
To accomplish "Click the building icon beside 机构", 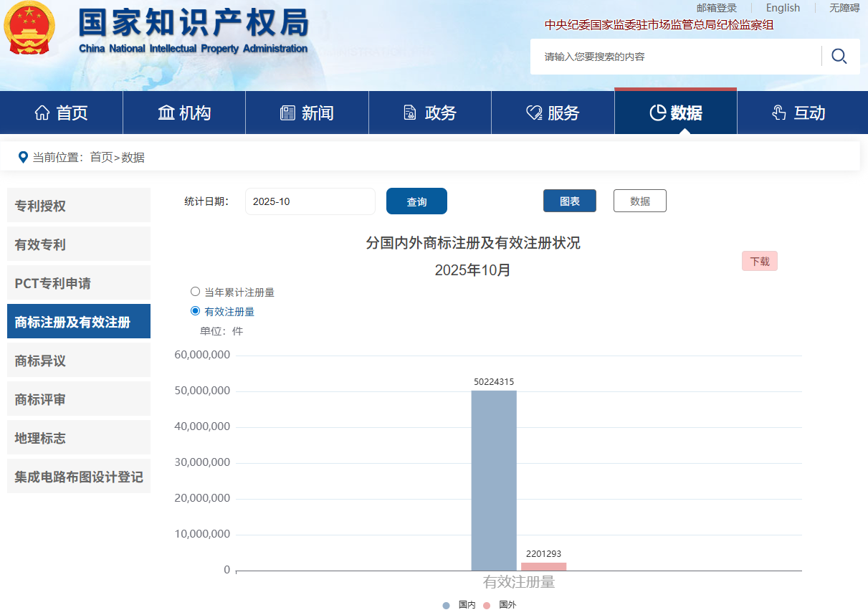I will (x=166, y=113).
